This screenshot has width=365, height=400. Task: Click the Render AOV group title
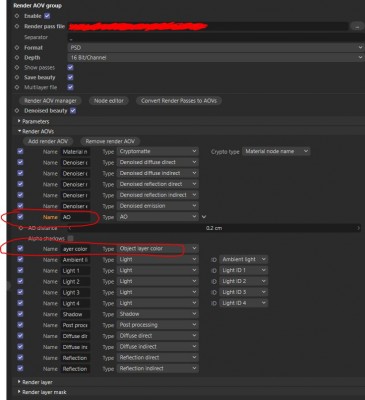coord(37,6)
